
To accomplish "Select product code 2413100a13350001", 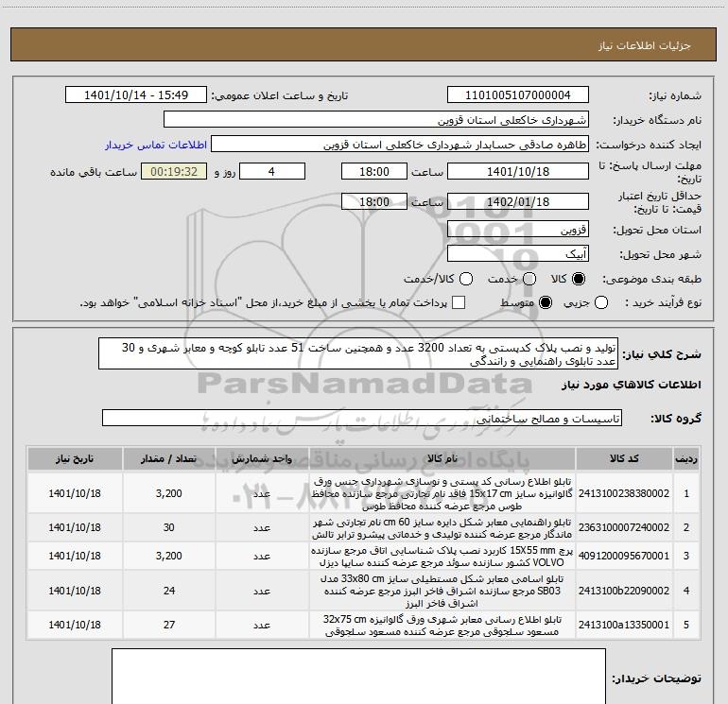I will coord(624,626).
